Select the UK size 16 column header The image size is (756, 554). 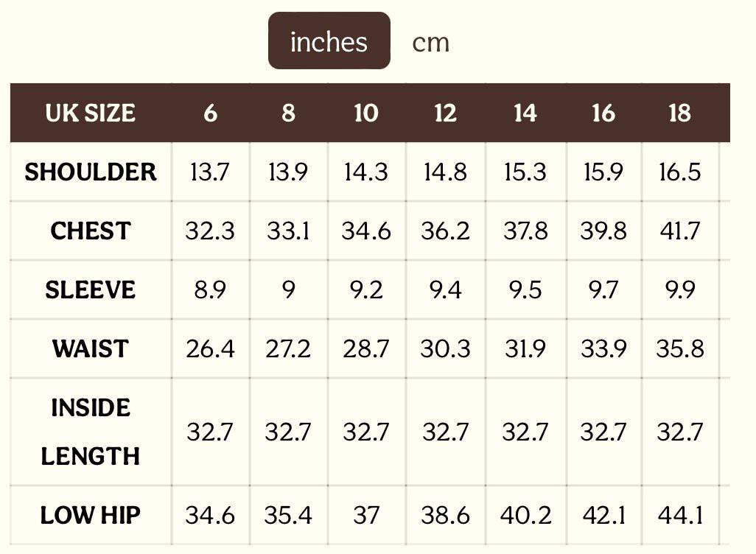(x=603, y=113)
